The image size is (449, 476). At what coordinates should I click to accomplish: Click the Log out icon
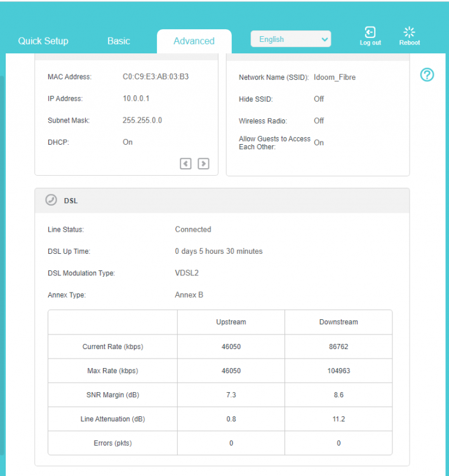370,32
